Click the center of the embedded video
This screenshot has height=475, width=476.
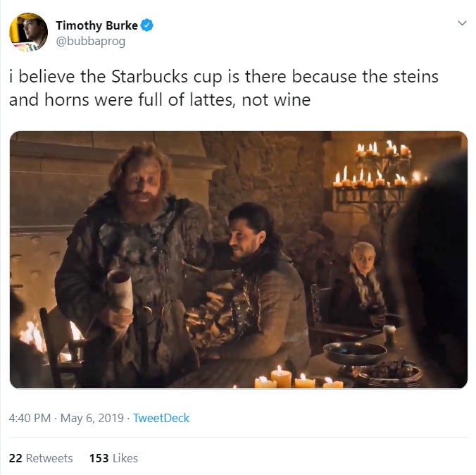pyautogui.click(x=238, y=259)
